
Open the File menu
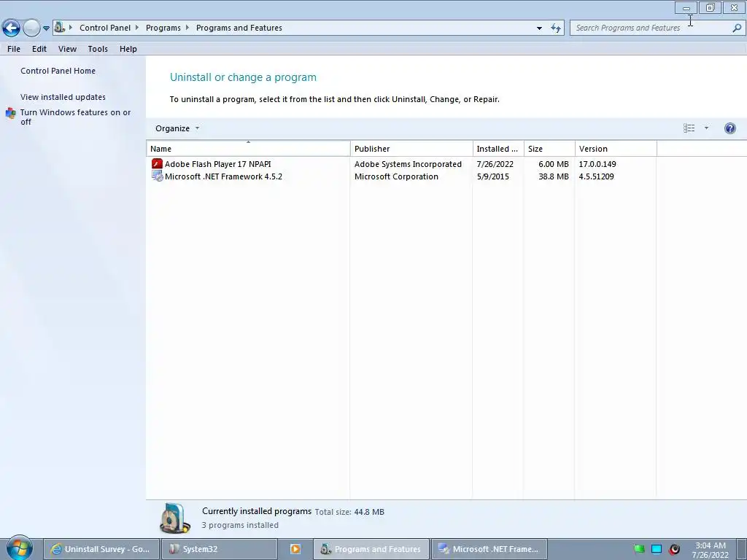pos(14,49)
